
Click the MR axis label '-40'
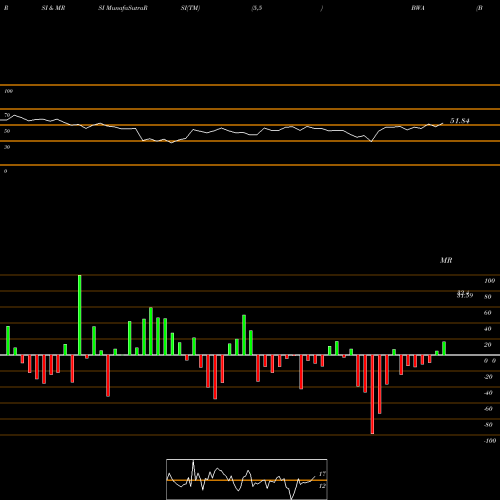tap(488, 393)
